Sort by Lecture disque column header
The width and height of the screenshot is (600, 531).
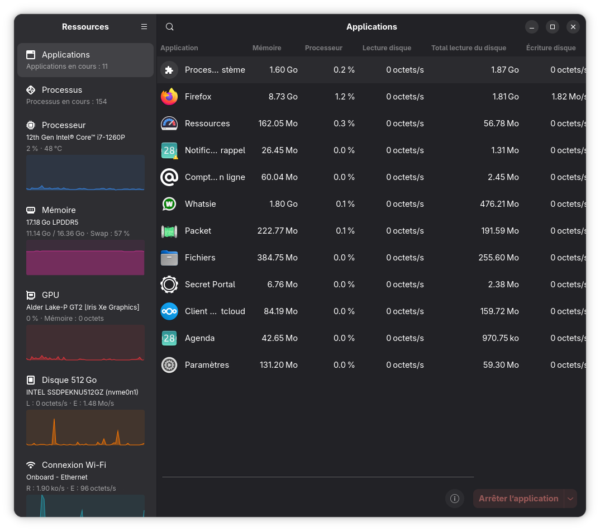tap(386, 48)
